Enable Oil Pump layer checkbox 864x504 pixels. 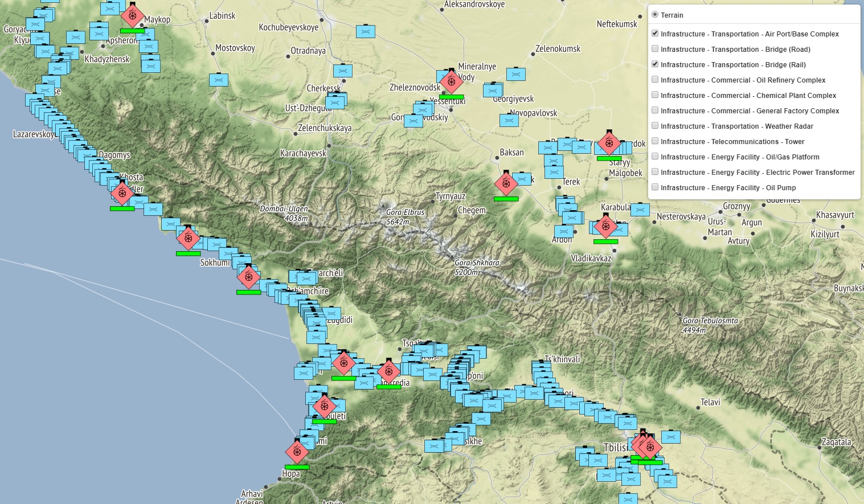click(x=655, y=187)
